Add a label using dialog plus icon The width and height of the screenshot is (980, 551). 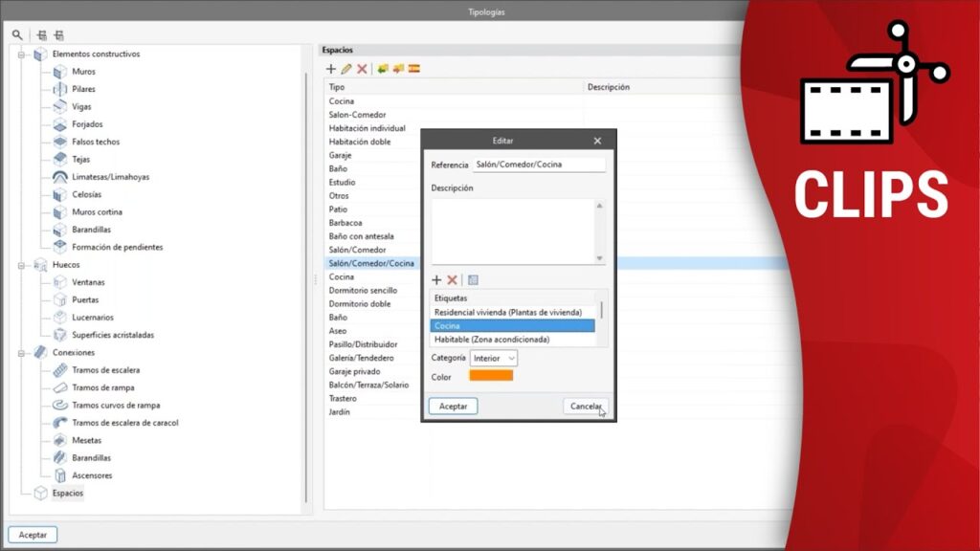tap(437, 280)
